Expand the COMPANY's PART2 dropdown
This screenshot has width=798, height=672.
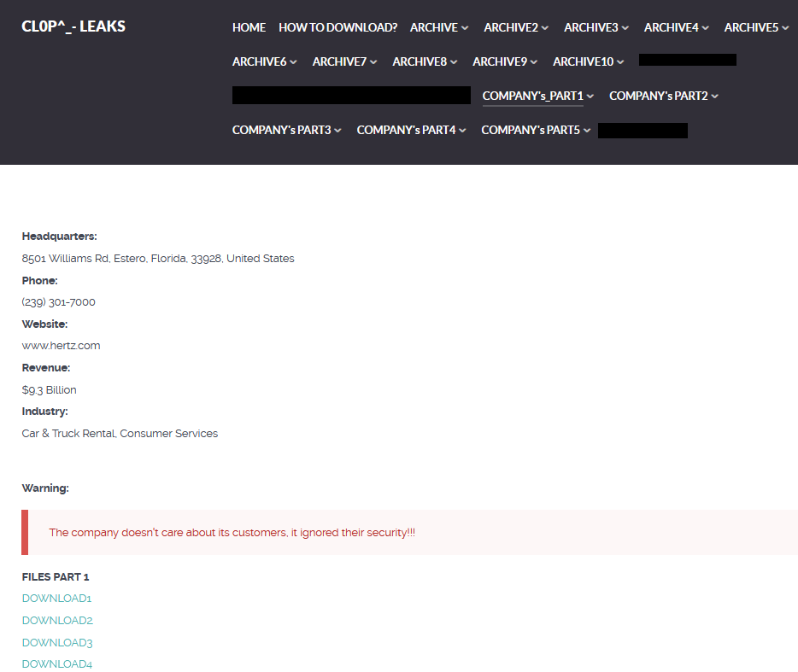click(x=663, y=96)
